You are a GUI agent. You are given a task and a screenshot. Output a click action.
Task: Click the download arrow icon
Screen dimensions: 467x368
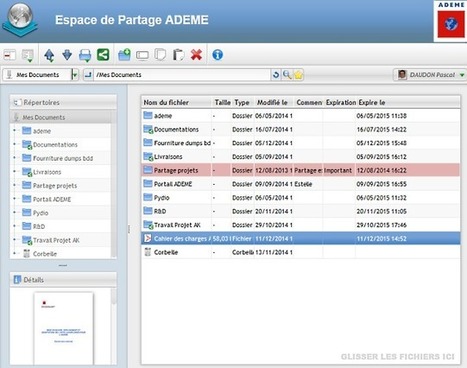67,55
